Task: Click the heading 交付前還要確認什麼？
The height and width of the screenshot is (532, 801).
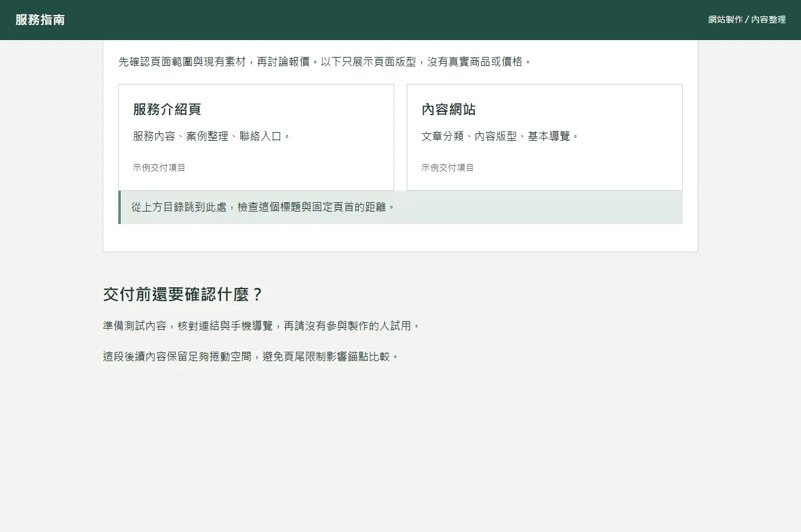Action: point(183,295)
